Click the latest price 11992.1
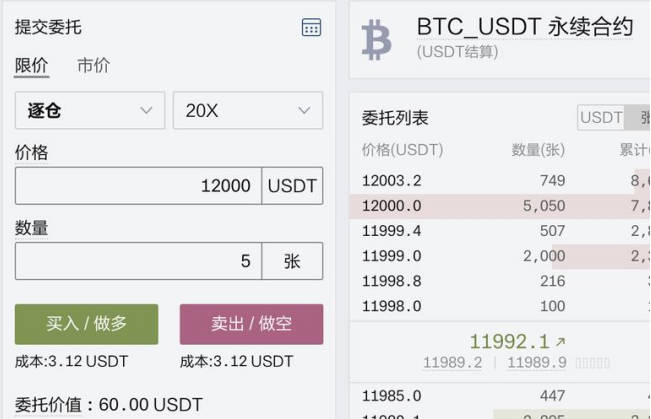 [509, 341]
